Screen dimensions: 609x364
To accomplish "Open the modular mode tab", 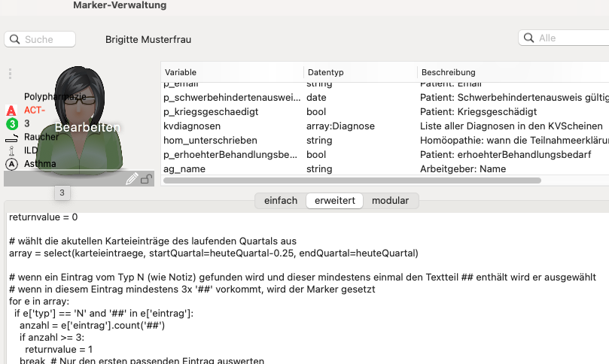I will (x=391, y=201).
